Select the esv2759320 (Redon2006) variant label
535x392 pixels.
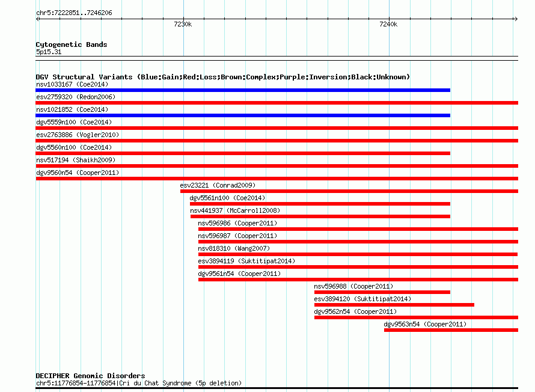76,97
